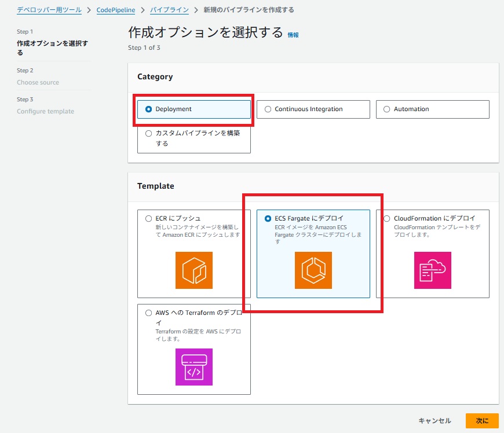The width and height of the screenshot is (504, 433).
Task: Click description ECR イメージを Amazon ECS Fargate
Action: [318, 234]
